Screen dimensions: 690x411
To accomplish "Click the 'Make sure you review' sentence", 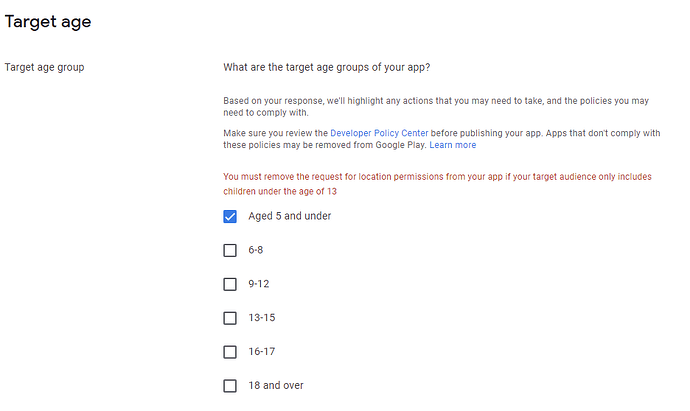I will pos(276,132).
